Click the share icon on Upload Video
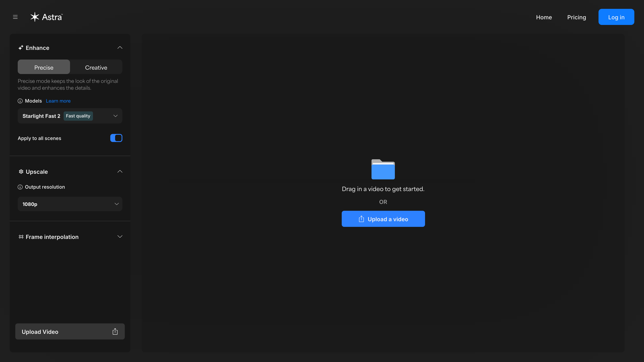The height and width of the screenshot is (362, 644). click(115, 331)
